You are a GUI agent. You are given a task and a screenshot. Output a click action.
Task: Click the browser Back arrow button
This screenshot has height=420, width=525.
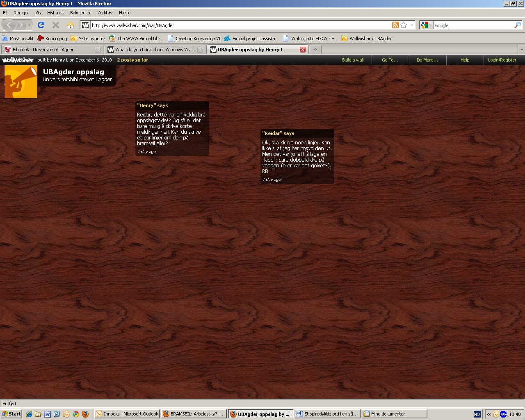click(9, 25)
